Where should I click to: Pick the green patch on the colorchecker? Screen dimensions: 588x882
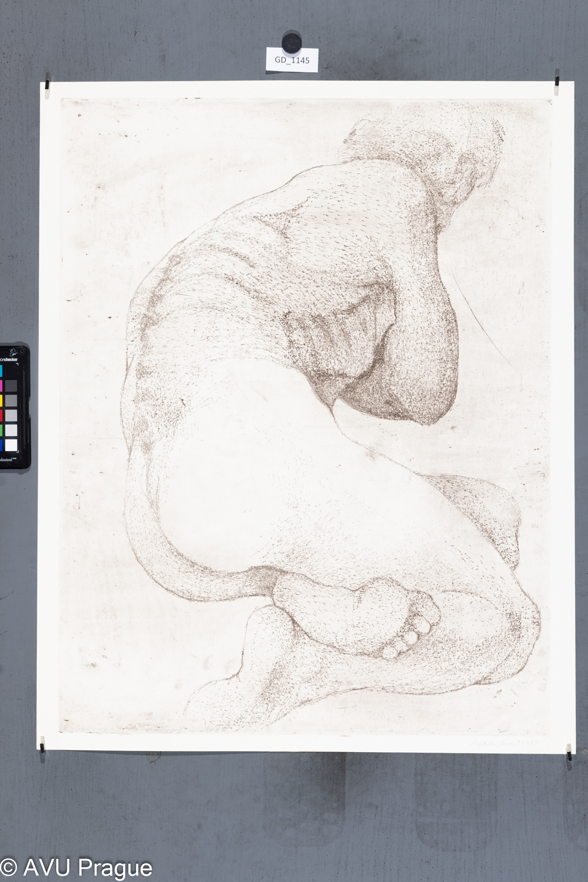click(x=1, y=430)
